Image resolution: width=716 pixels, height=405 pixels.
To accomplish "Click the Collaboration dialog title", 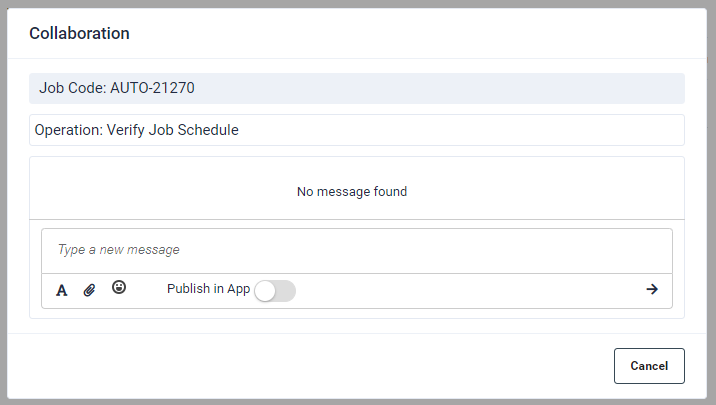I will click(80, 33).
